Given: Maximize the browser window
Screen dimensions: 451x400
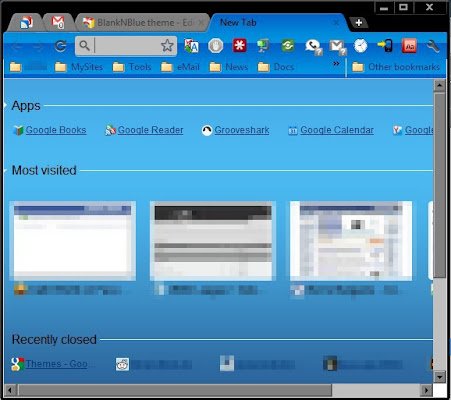Looking at the screenshot, I should pos(403,7).
